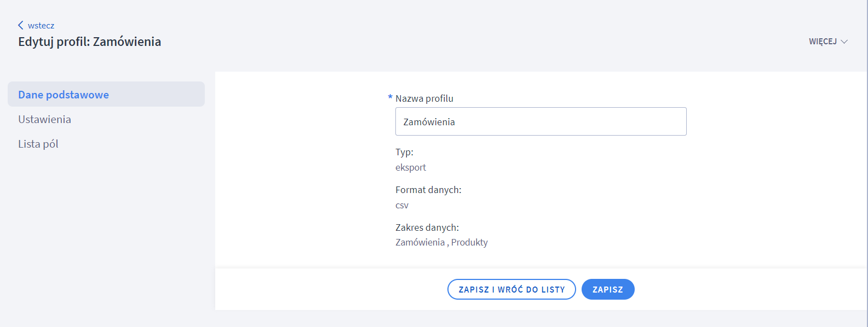
Task: Click the Typ label
Action: (x=404, y=152)
